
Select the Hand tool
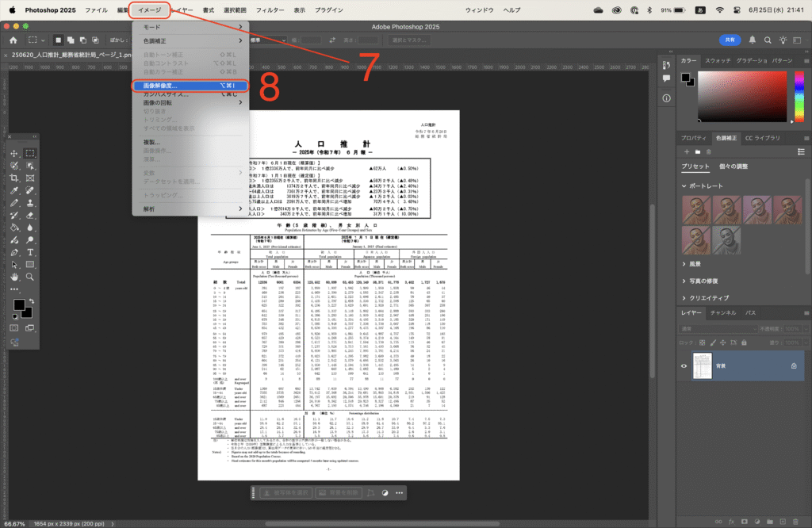pos(14,277)
